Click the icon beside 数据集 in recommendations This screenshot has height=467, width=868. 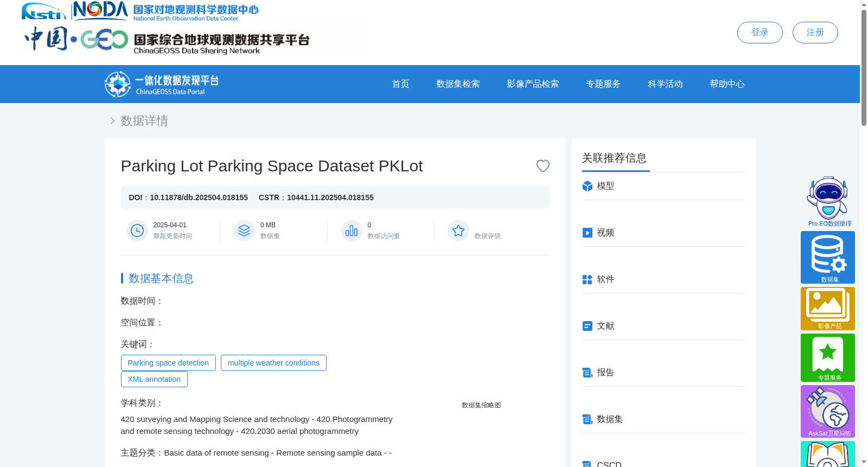588,419
